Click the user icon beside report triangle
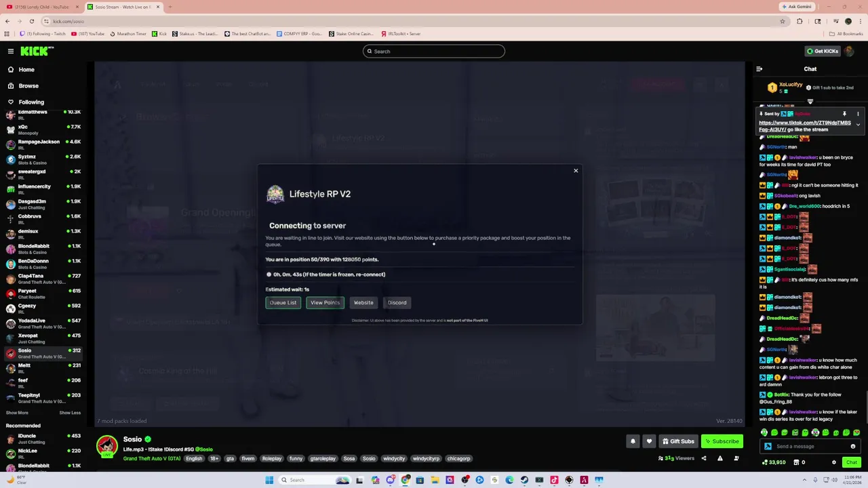868x488 pixels. tap(736, 458)
